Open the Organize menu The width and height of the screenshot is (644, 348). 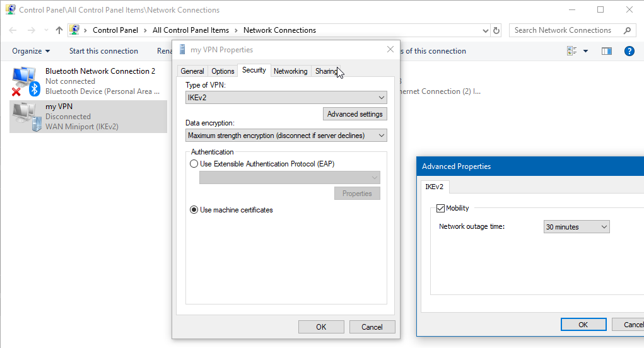pyautogui.click(x=31, y=51)
